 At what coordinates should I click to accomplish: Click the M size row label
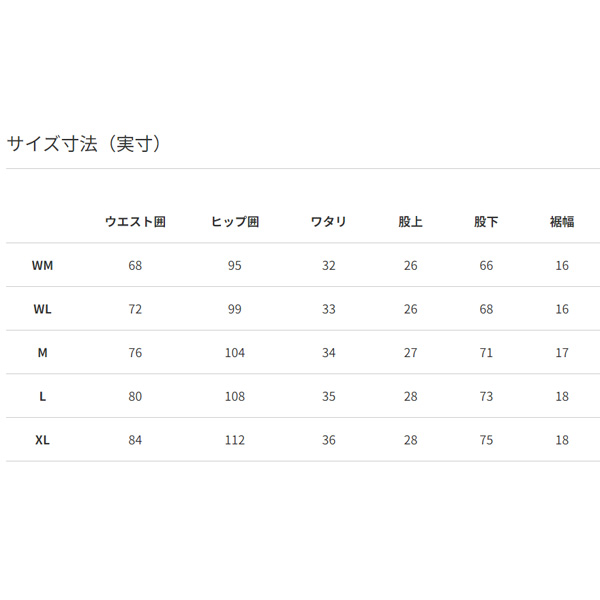42,352
